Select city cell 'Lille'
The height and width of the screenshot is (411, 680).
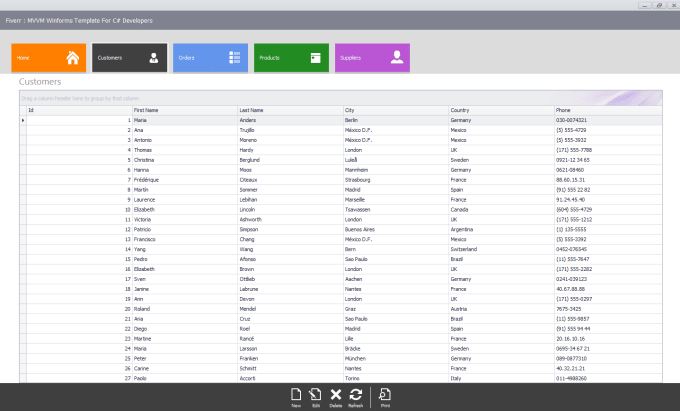click(396, 339)
